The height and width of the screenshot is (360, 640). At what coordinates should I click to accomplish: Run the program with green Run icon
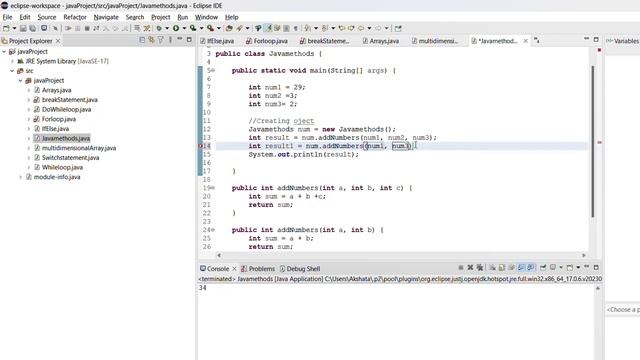176,28
